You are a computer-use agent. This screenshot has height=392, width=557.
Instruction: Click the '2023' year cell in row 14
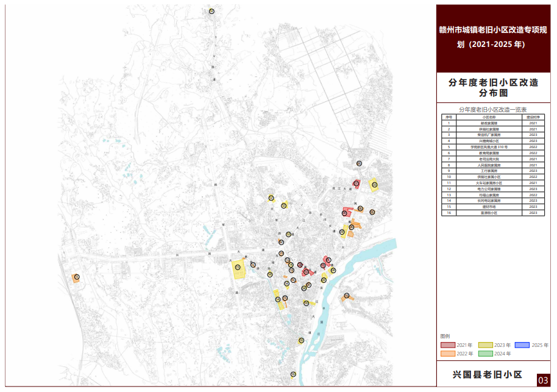533,201
